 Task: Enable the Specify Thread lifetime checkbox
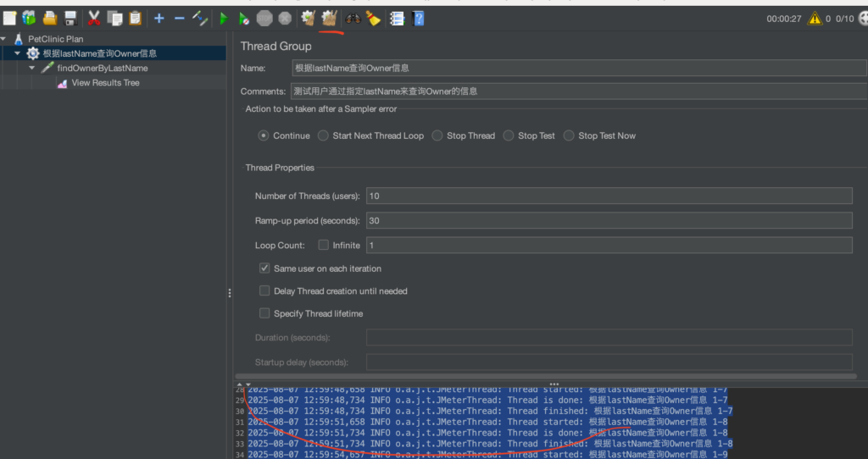[264, 313]
